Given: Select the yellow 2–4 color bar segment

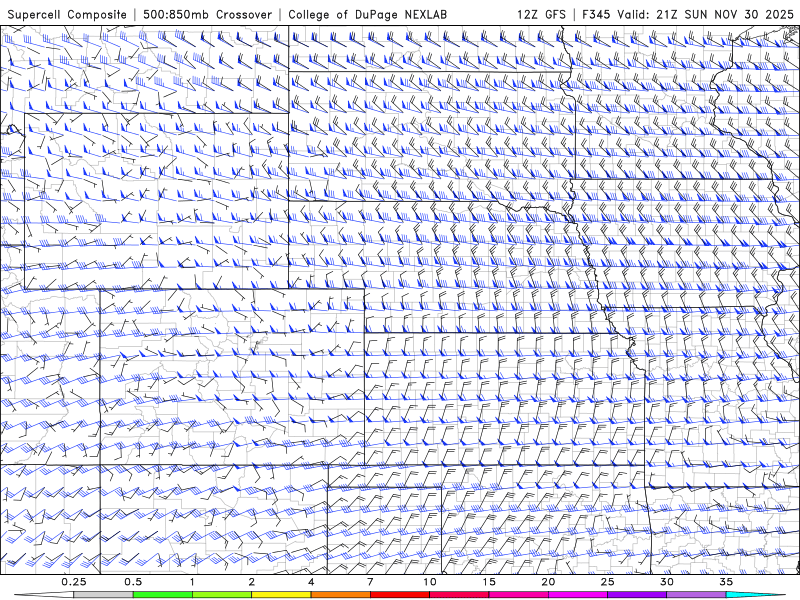Looking at the screenshot, I should [x=281, y=595].
